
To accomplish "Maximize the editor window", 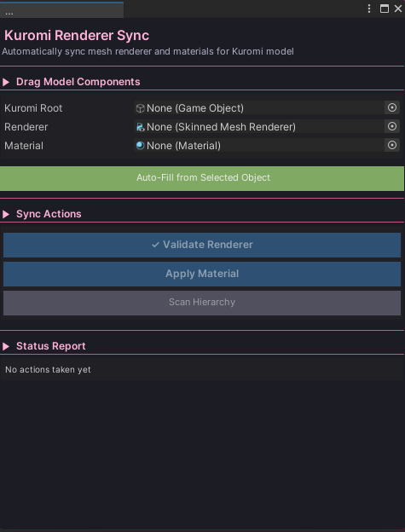I will tap(385, 9).
